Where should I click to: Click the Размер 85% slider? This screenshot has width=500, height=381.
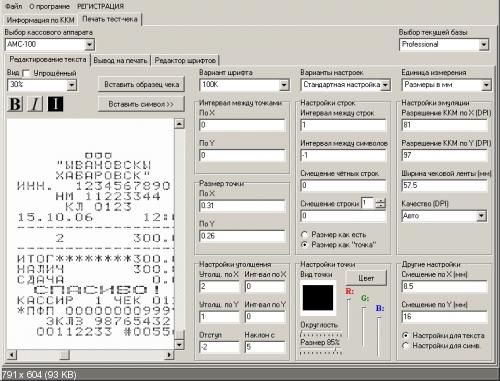click(321, 351)
